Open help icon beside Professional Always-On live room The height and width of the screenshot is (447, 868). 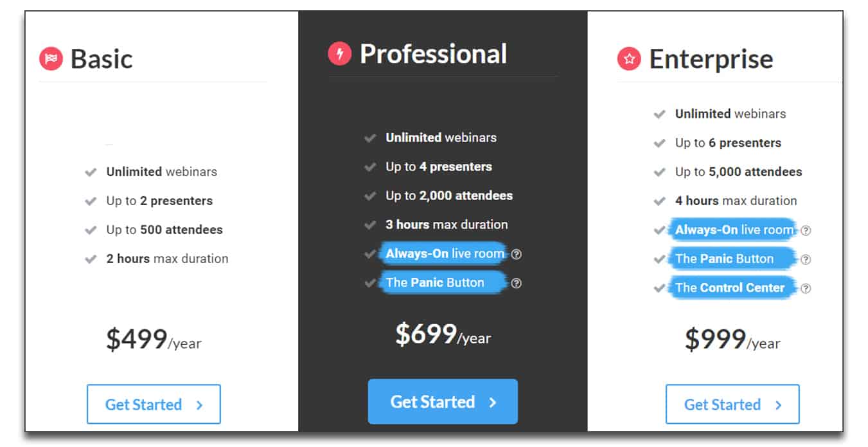(x=517, y=254)
